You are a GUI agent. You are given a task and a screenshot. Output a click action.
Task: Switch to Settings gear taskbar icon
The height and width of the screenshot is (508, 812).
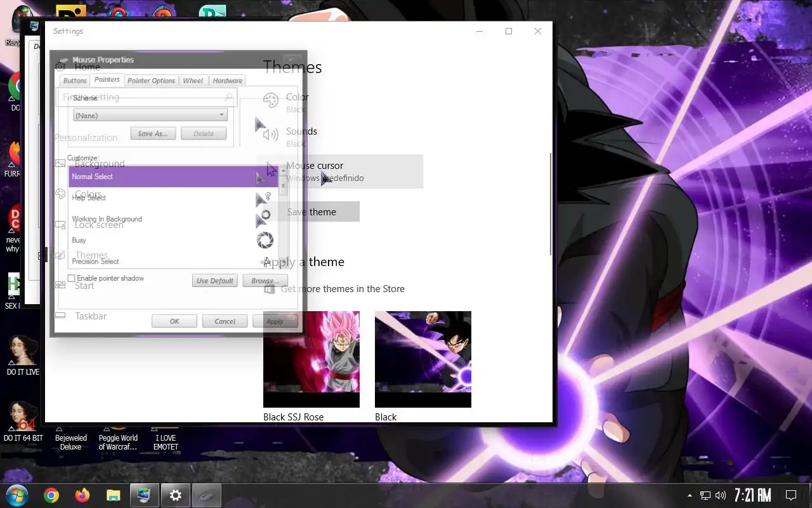(x=176, y=495)
